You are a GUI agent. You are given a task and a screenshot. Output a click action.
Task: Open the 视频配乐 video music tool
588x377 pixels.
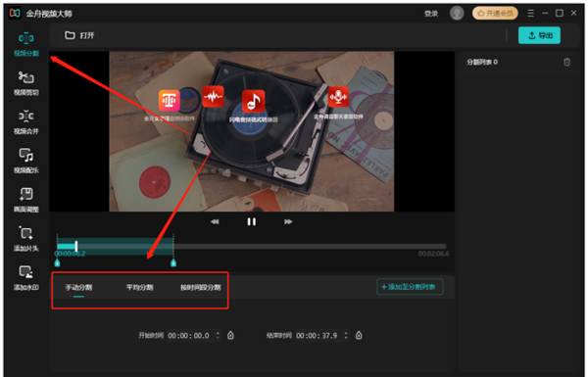point(25,162)
